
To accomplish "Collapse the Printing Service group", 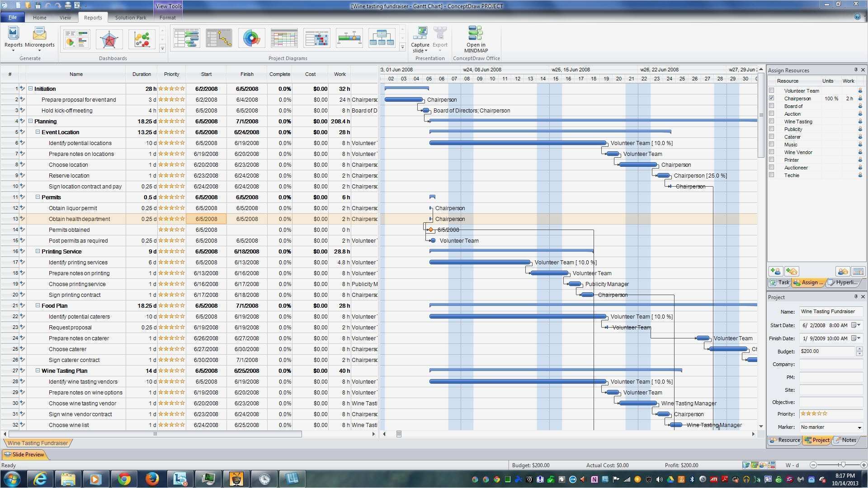I will pos(38,252).
